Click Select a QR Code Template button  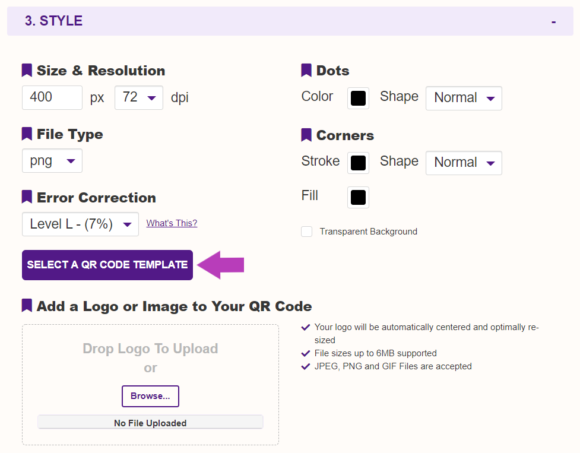coord(107,265)
